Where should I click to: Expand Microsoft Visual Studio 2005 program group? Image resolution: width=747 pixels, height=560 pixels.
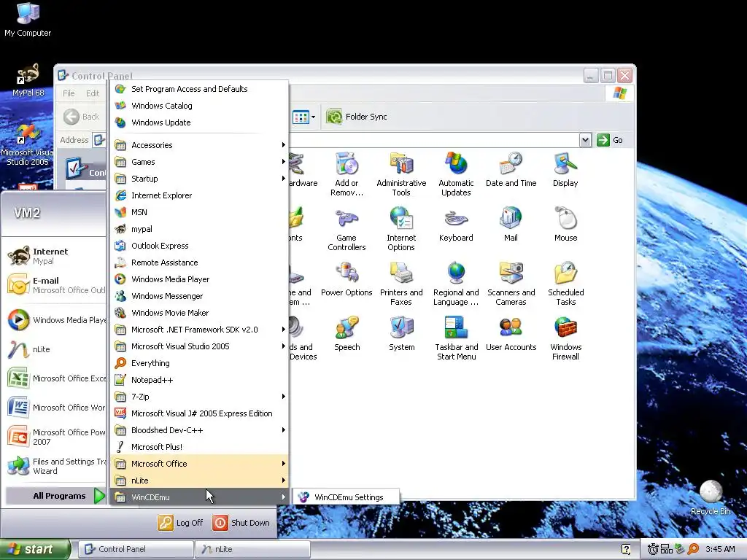(199, 346)
